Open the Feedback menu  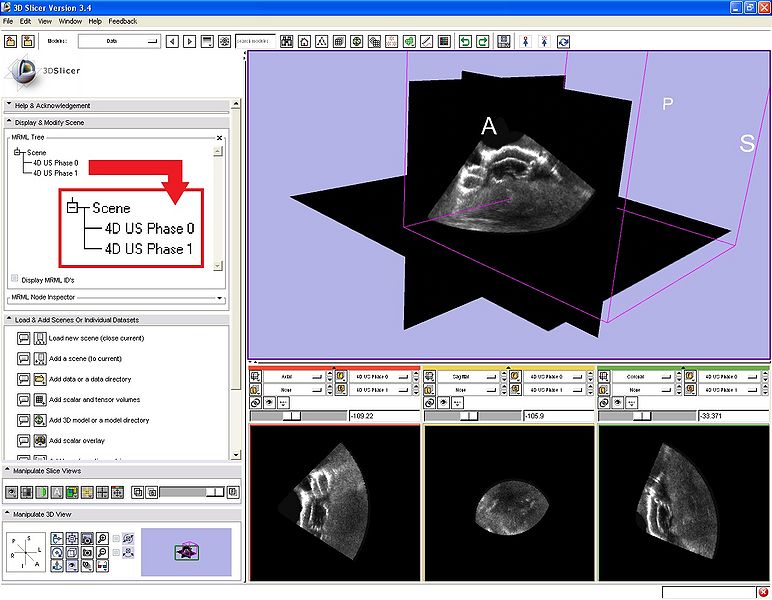click(123, 21)
